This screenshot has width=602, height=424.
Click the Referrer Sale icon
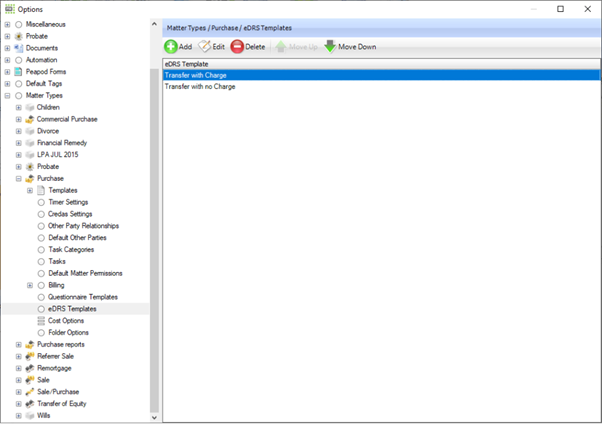(x=30, y=356)
